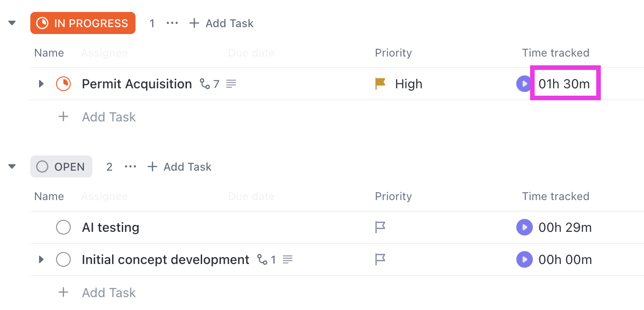Collapse the IN PROGRESS group
The height and width of the screenshot is (310, 644).
12,23
